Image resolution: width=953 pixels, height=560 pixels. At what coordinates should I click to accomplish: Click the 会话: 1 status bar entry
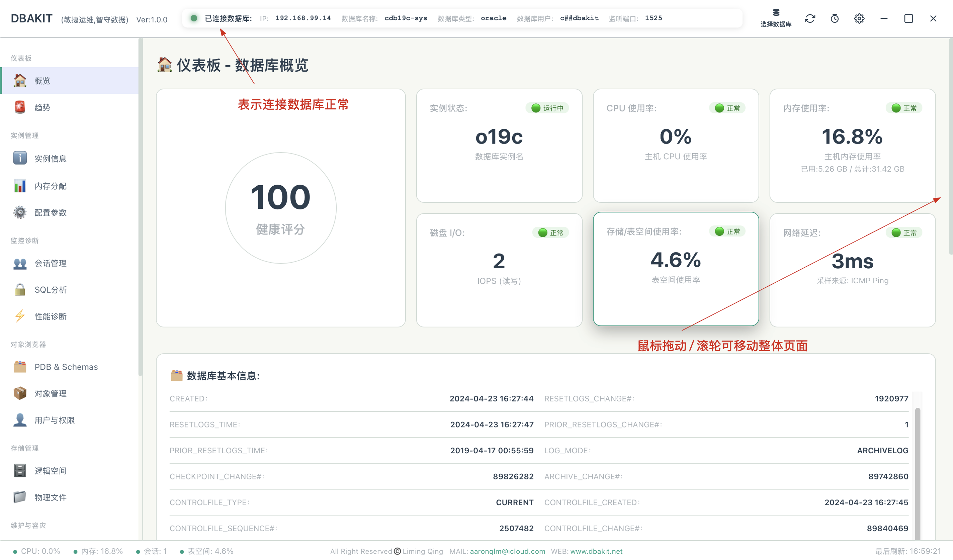coord(151,551)
